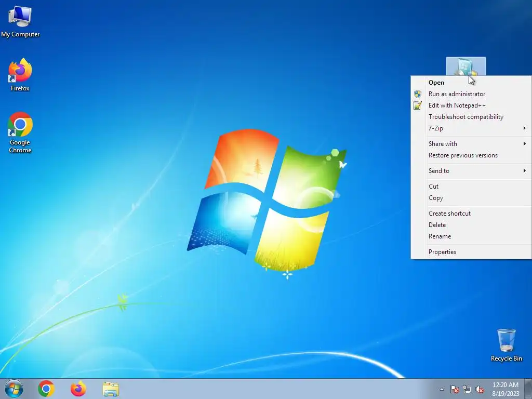Click the highlighted desktop file under the cursor
Image resolution: width=532 pixels, height=399 pixels.
tap(466, 66)
